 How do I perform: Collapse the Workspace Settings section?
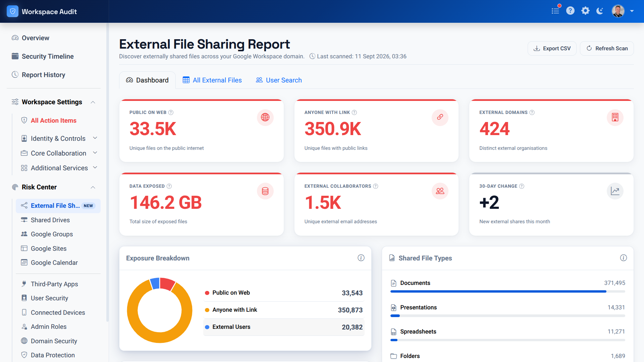(x=93, y=102)
